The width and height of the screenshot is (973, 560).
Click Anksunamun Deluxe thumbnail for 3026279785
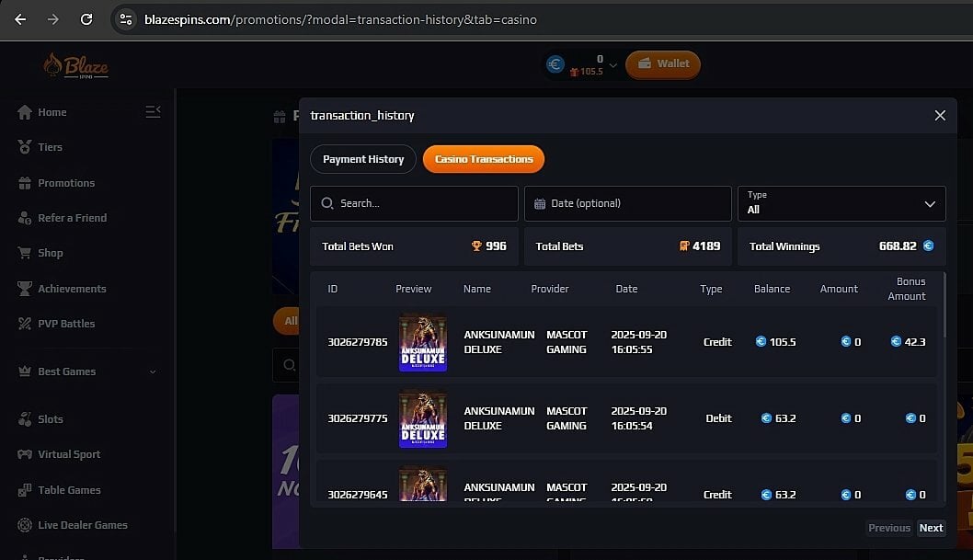click(x=423, y=342)
